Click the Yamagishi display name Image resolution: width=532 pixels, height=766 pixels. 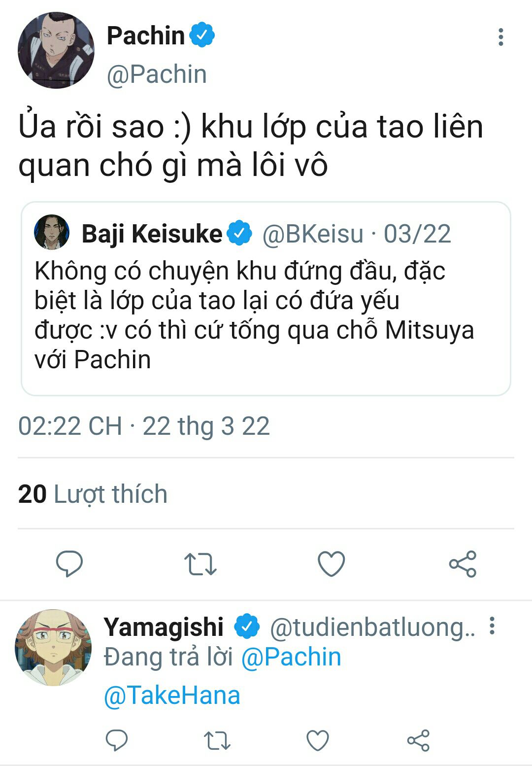click(x=164, y=627)
